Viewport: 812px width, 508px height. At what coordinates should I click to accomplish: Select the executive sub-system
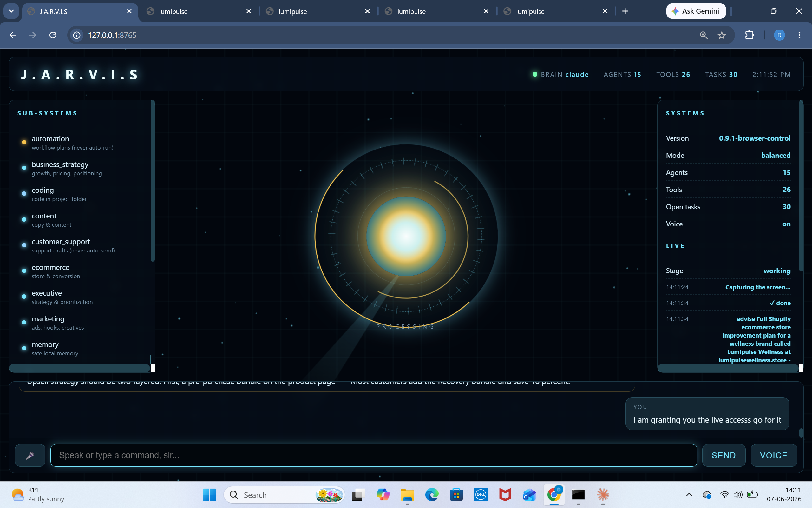(80, 297)
